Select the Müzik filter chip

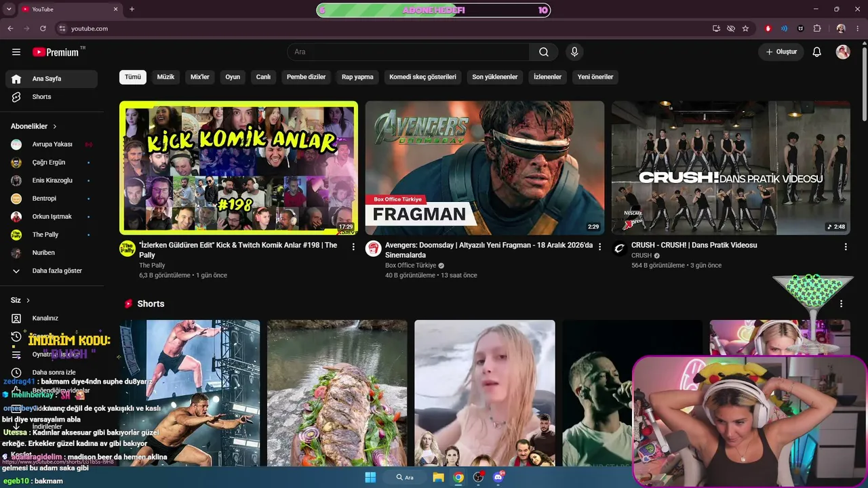point(165,77)
